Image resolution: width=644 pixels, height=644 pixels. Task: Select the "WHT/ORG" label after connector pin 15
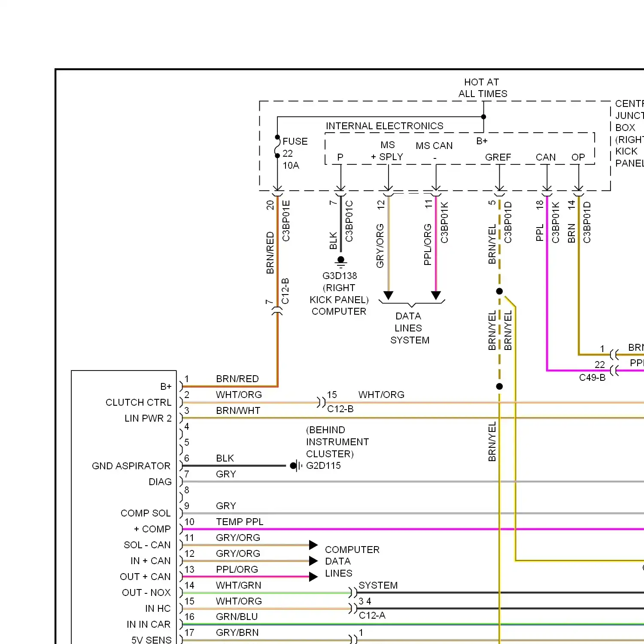[381, 395]
